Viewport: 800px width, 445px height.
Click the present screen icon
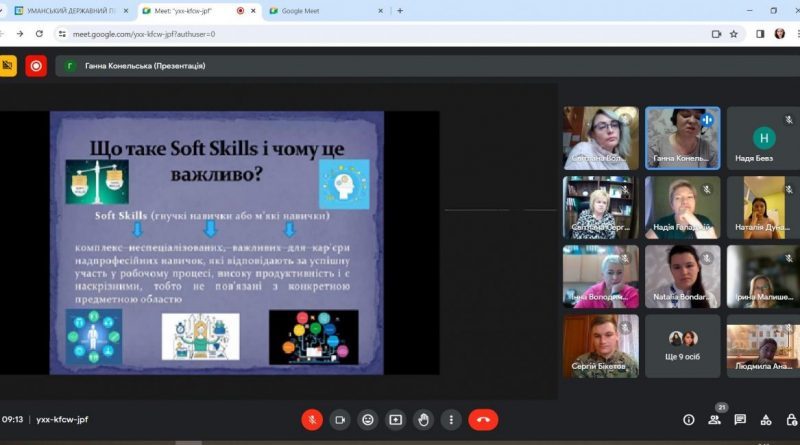pyautogui.click(x=395, y=420)
